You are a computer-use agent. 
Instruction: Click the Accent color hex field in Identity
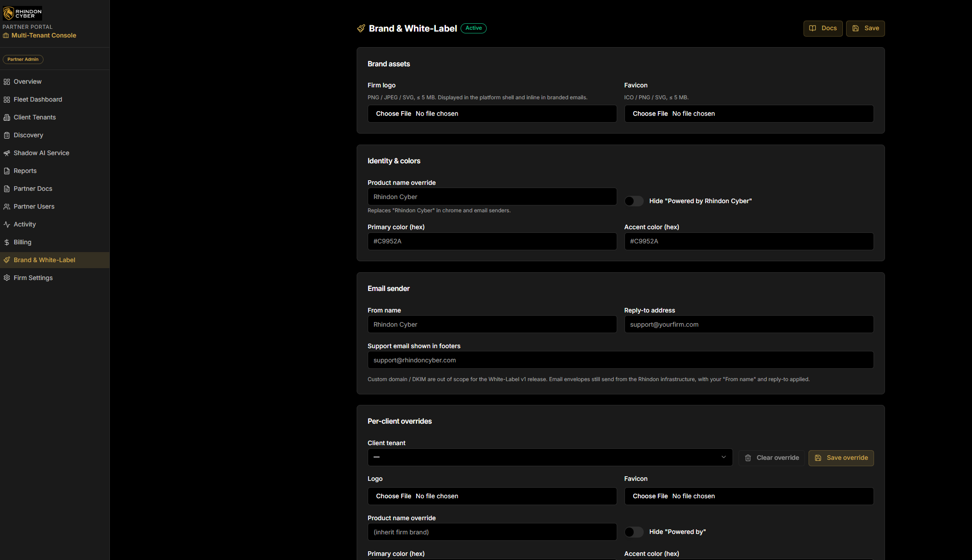[x=749, y=242]
